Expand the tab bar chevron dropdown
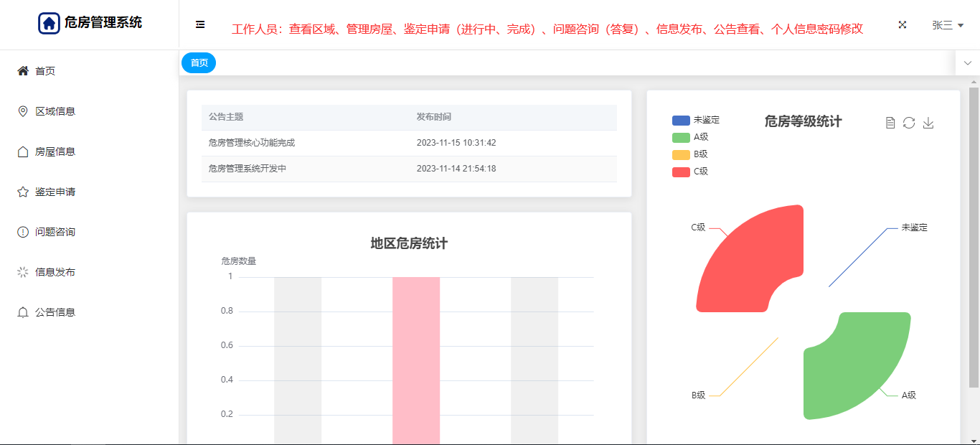Image resolution: width=980 pixels, height=445 pixels. (x=968, y=63)
